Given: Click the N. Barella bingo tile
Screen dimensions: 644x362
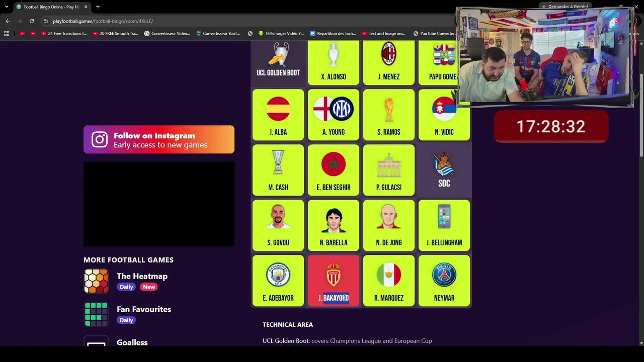Looking at the screenshot, I should click(x=334, y=225).
